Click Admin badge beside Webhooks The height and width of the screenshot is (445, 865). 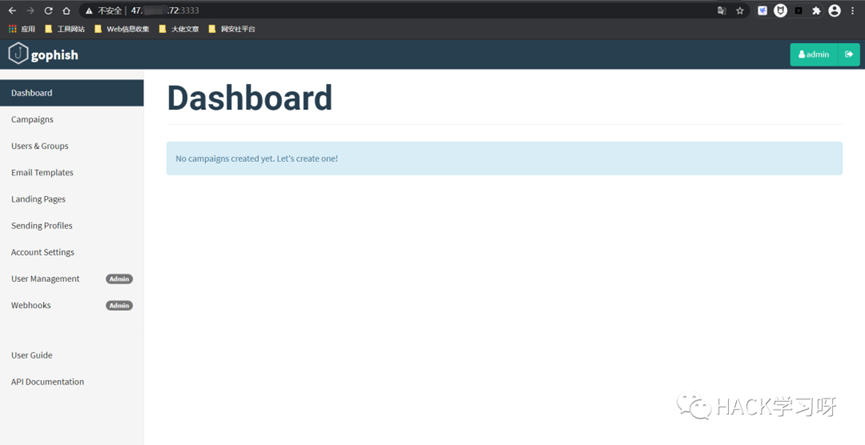(x=119, y=305)
